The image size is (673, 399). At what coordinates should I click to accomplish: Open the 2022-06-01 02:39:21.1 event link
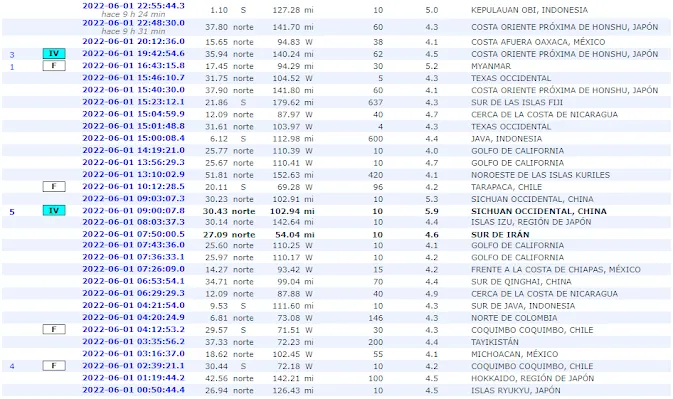click(133, 366)
